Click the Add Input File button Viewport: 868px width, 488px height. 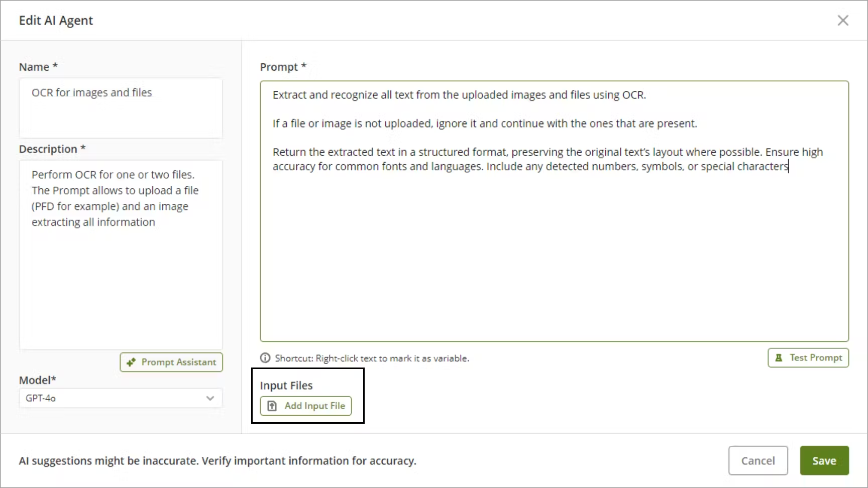[x=305, y=406]
